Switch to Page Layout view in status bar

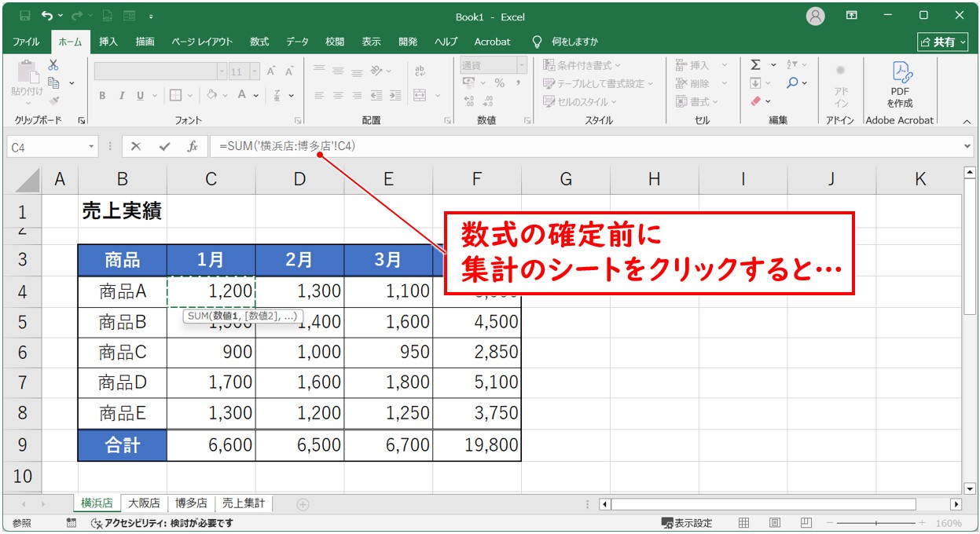(774, 523)
